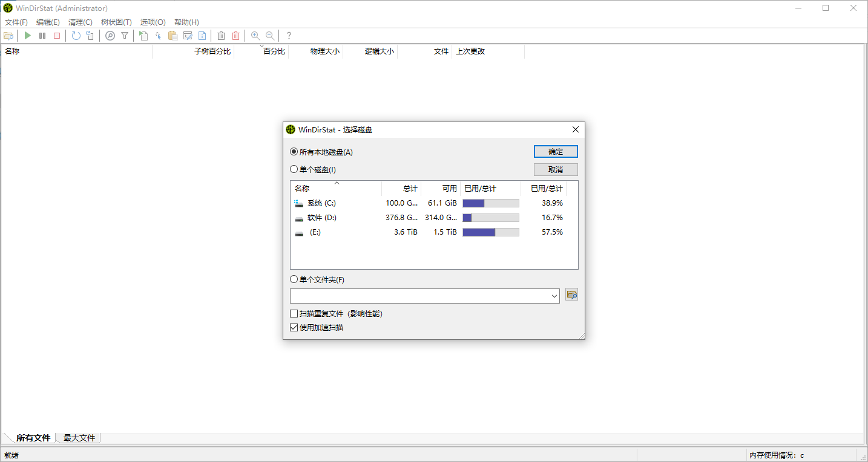Confirm disk selection with 确定 button

point(555,151)
